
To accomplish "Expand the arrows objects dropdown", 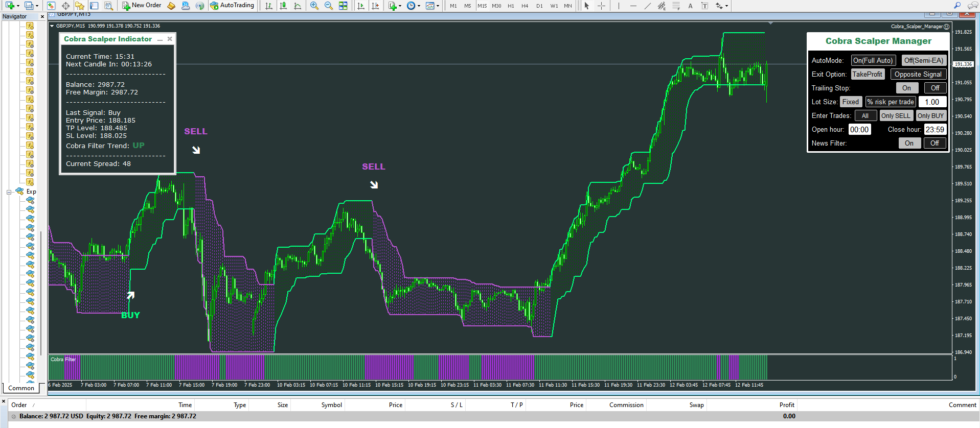I will point(722,6).
